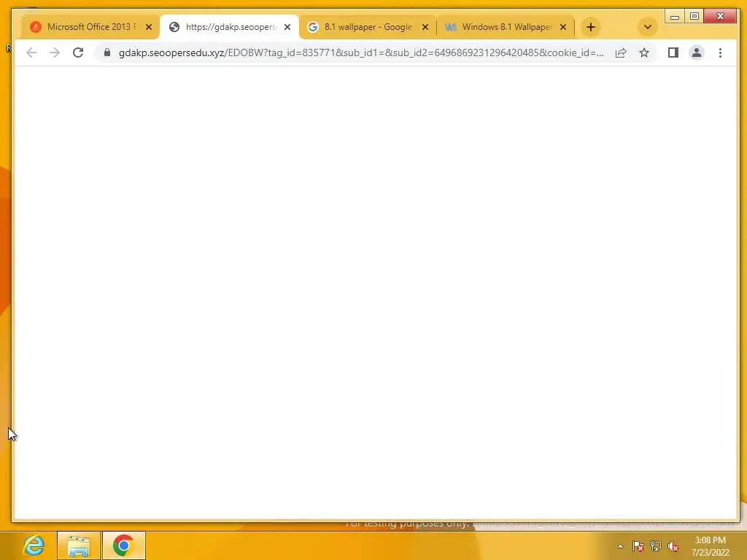747x560 pixels.
Task: Click the address bar URL field
Action: coord(361,52)
